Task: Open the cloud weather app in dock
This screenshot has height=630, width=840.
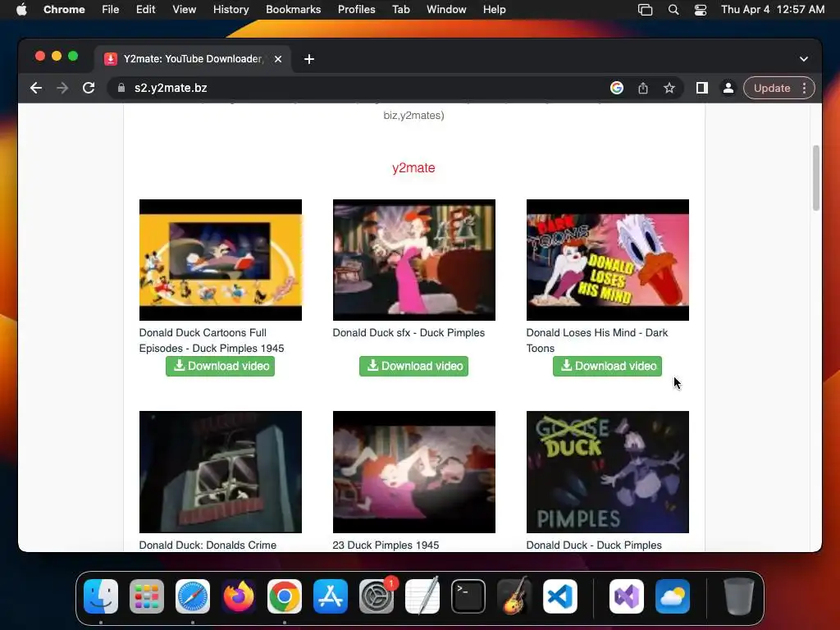Action: pyautogui.click(x=673, y=596)
